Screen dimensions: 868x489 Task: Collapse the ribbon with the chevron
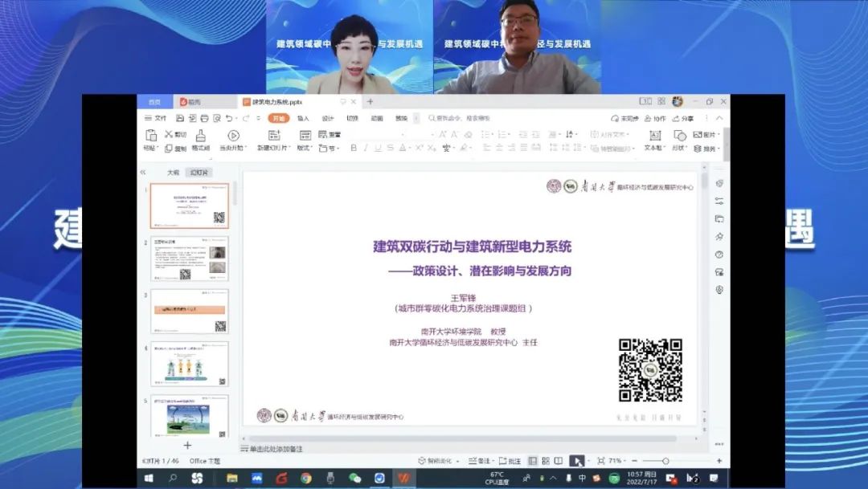[x=719, y=118]
